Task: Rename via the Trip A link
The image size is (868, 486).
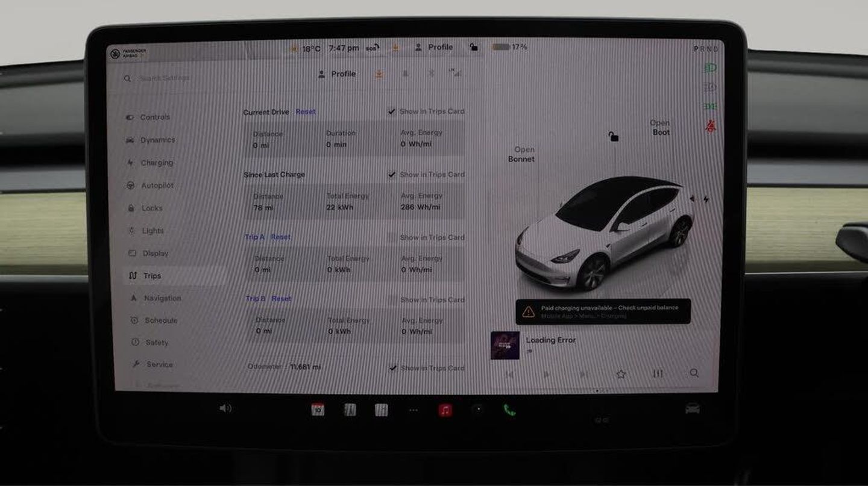Action: click(254, 237)
